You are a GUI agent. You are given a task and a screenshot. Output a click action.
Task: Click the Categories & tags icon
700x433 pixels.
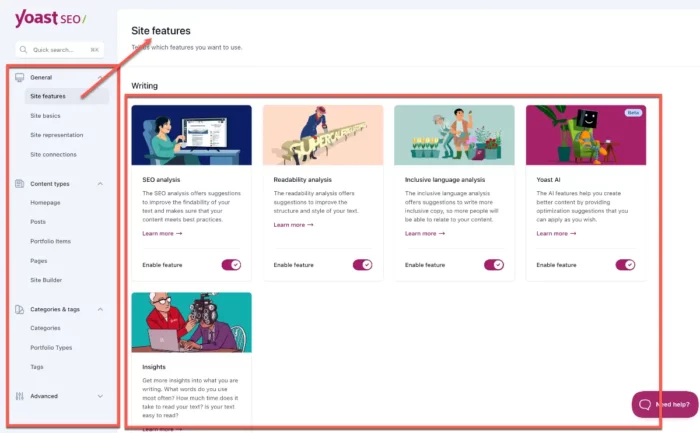point(20,309)
